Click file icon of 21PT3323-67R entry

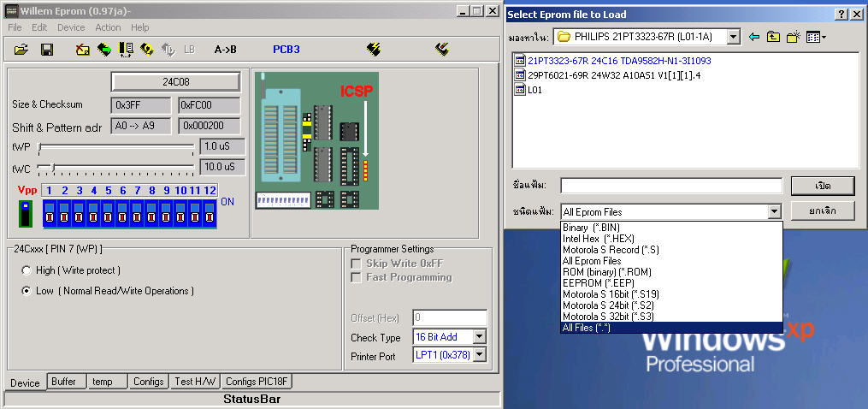coord(520,61)
